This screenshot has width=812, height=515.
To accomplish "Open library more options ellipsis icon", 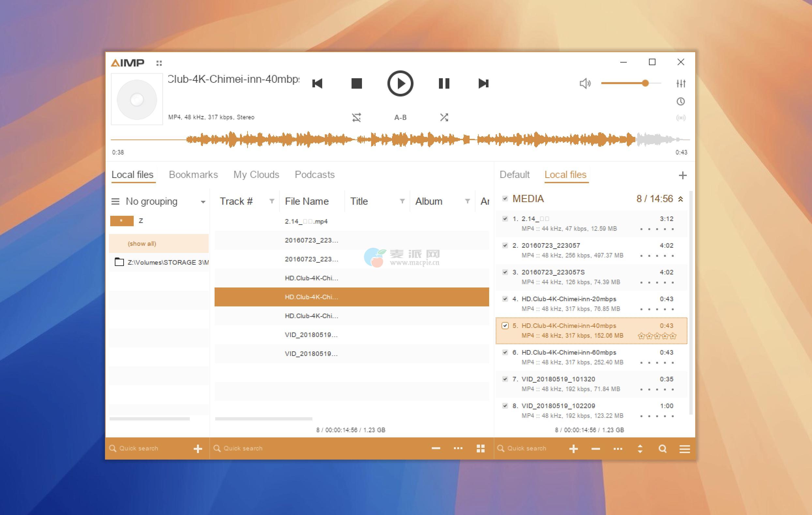I will pos(458,448).
